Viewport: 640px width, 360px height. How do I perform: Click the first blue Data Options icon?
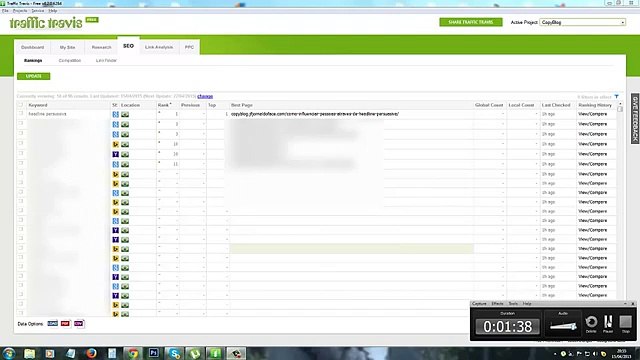53,324
